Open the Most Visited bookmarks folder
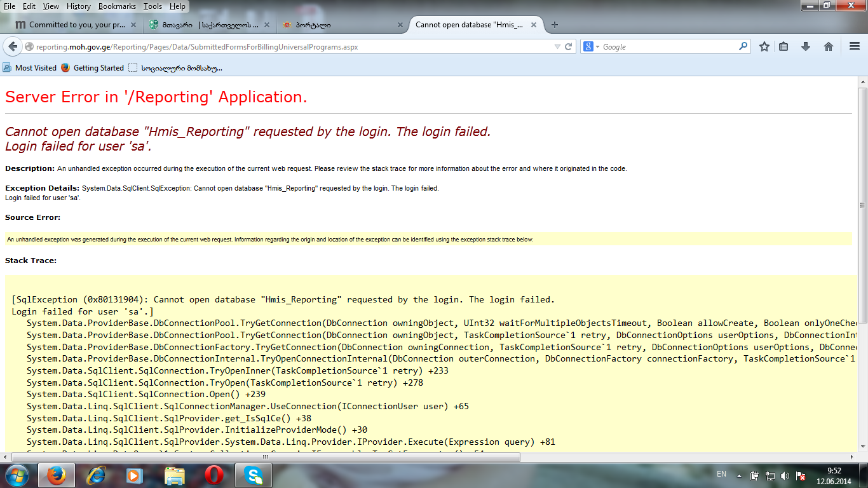 coord(30,68)
